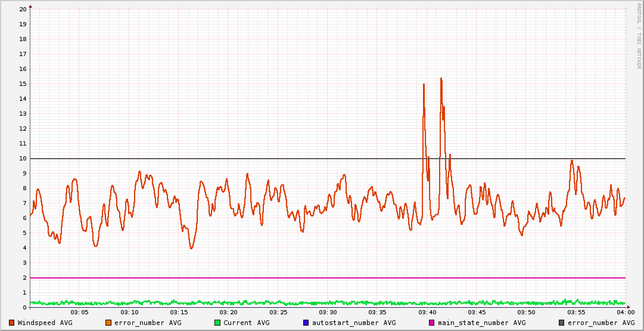Click the 03:40 time axis label
This screenshot has width=644, height=331.
(x=427, y=313)
